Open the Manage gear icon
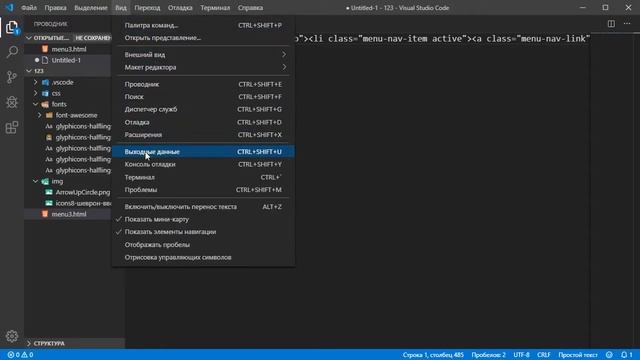 (12, 336)
